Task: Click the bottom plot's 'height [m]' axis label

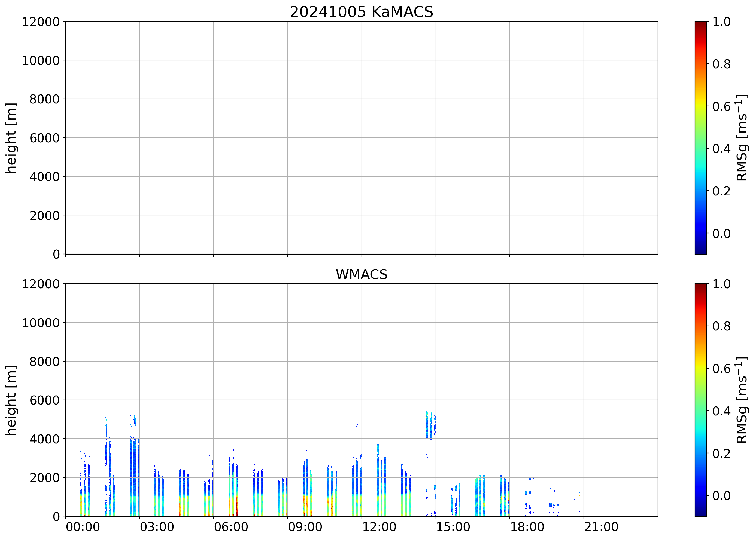Action: click(x=11, y=400)
